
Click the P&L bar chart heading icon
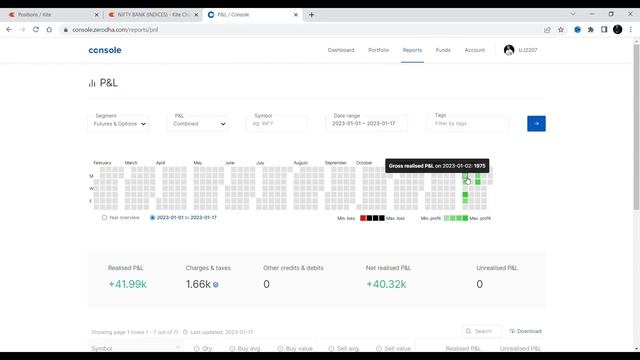coord(92,83)
